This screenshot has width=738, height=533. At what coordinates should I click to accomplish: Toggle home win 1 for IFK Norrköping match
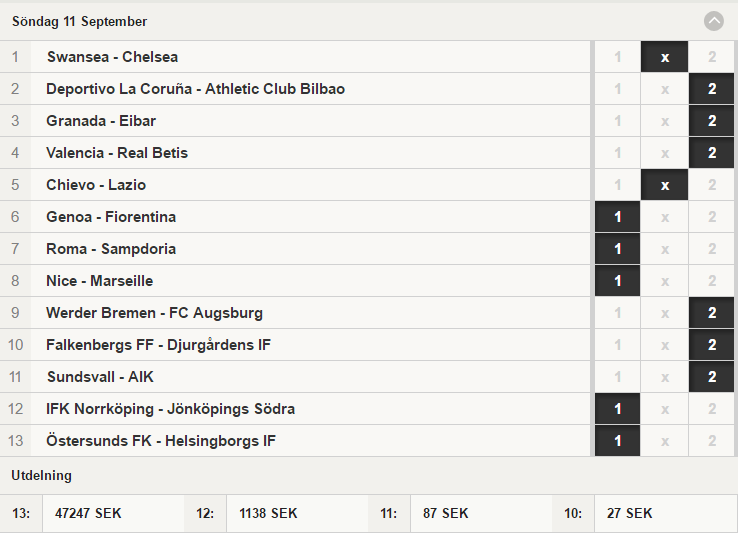coord(618,409)
